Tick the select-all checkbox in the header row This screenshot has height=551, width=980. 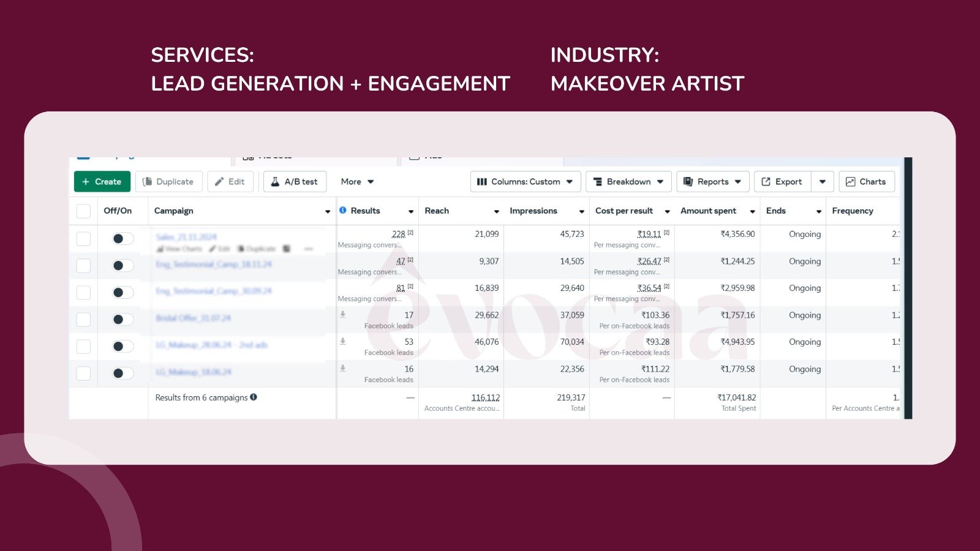coord(83,211)
